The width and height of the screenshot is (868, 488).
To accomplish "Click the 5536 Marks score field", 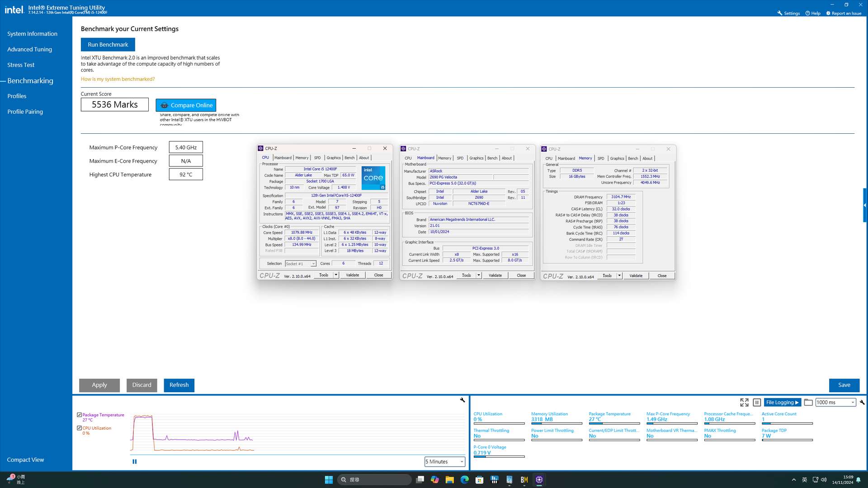I will 115,104.
